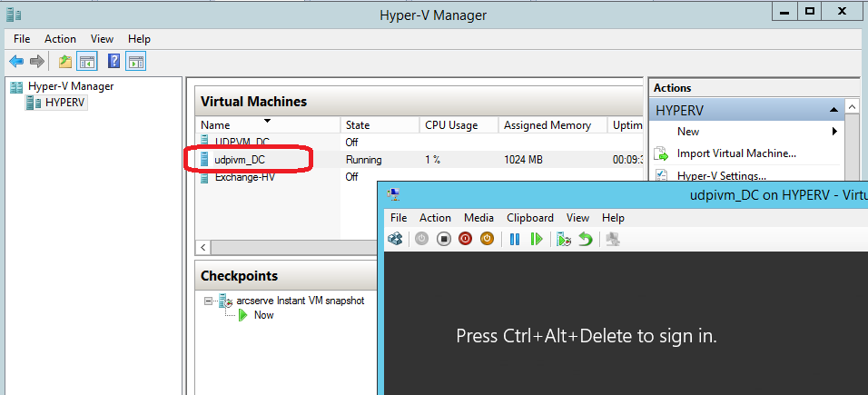868x395 pixels.
Task: Turn off VM with black square stop icon
Action: [x=443, y=240]
